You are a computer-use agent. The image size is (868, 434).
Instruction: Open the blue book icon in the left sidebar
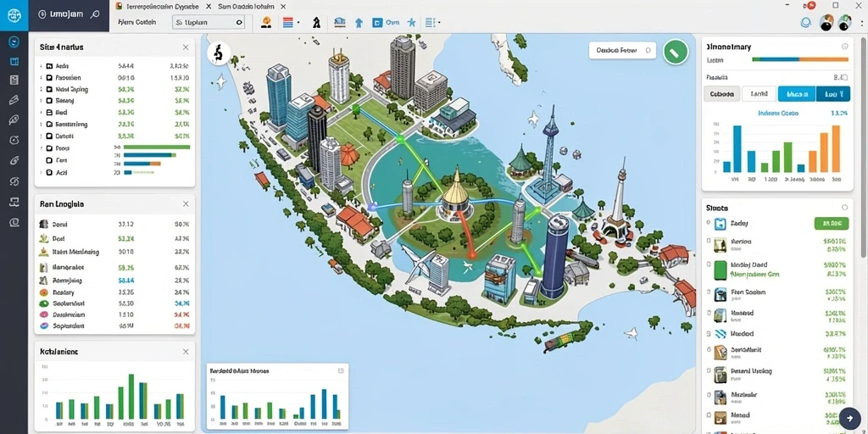coord(14,61)
